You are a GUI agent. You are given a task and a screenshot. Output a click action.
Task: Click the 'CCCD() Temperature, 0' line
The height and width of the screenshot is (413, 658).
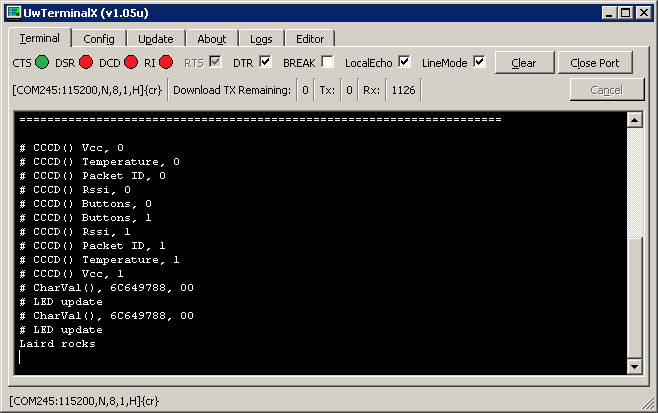click(99, 162)
